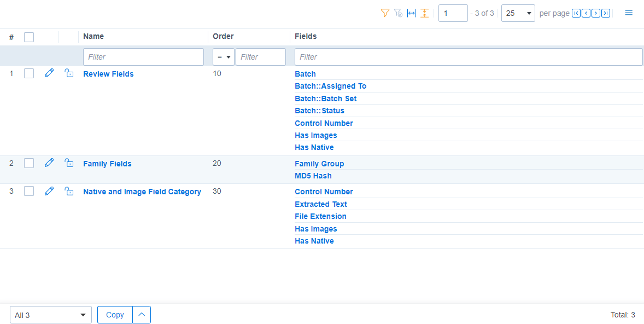Viewport: 644px width, 324px height.
Task: Click lock icon for Native and Image row
Action: [69, 191]
